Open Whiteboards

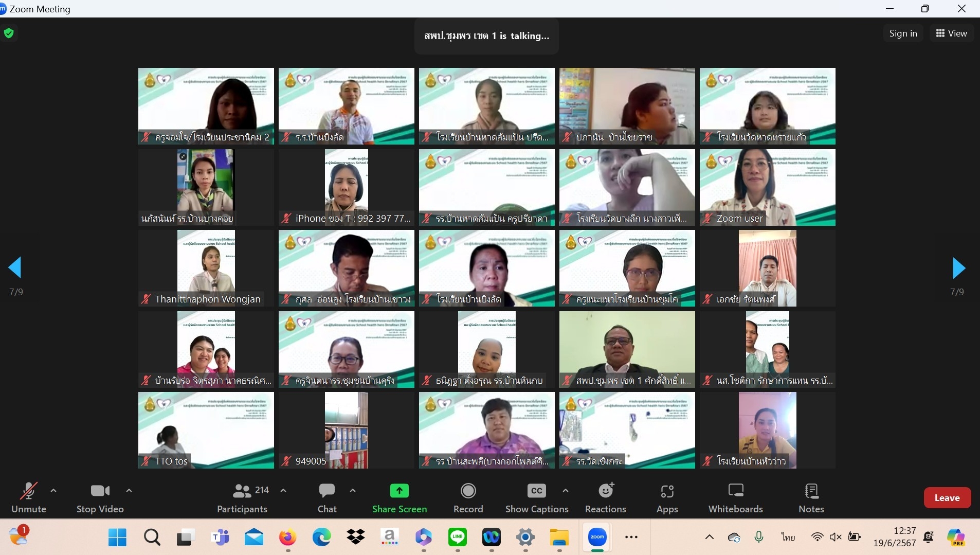(x=735, y=498)
